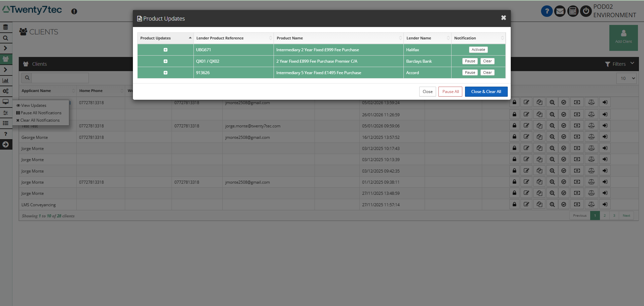Image resolution: width=644 pixels, height=306 pixels.
Task: Clear notification for Accord product
Action: [x=488, y=73]
